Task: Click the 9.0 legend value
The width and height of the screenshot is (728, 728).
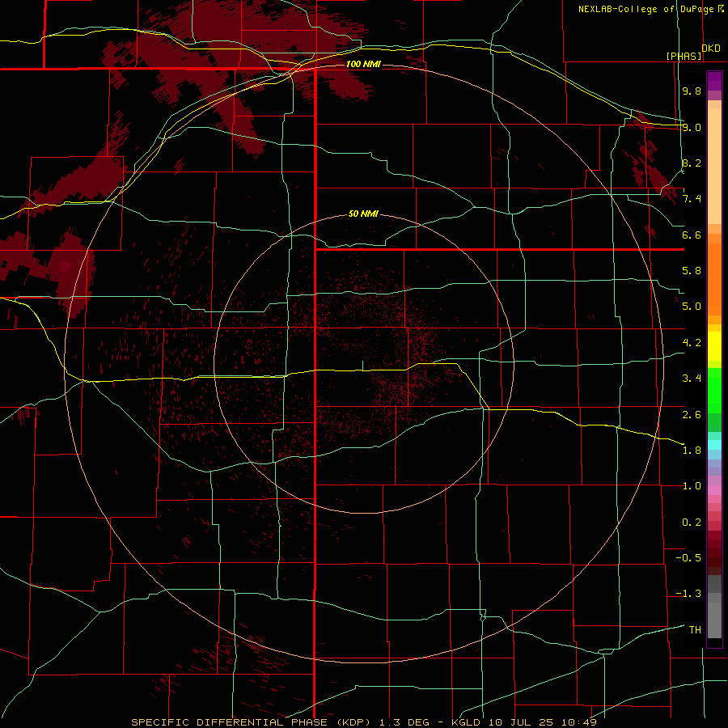Action: click(692, 127)
